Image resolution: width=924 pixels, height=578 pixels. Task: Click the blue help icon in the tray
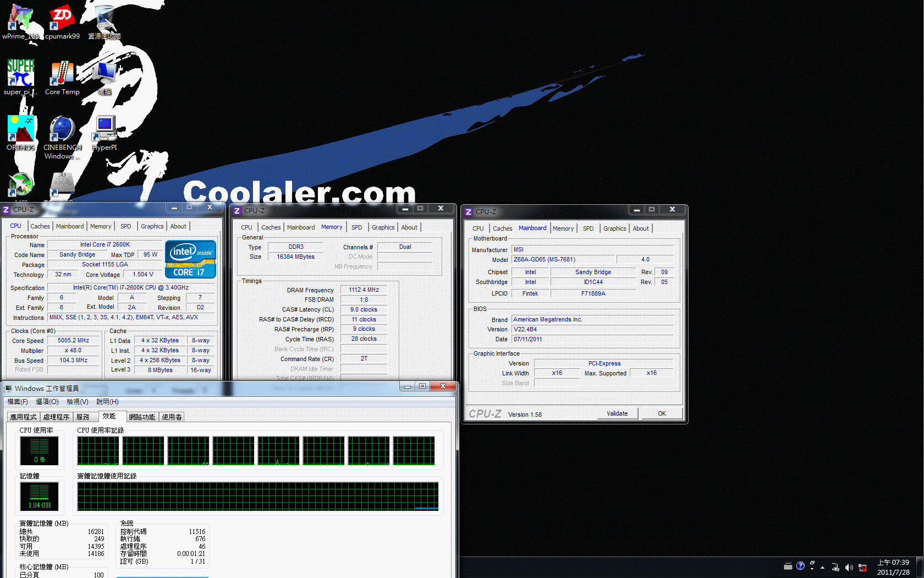click(800, 566)
